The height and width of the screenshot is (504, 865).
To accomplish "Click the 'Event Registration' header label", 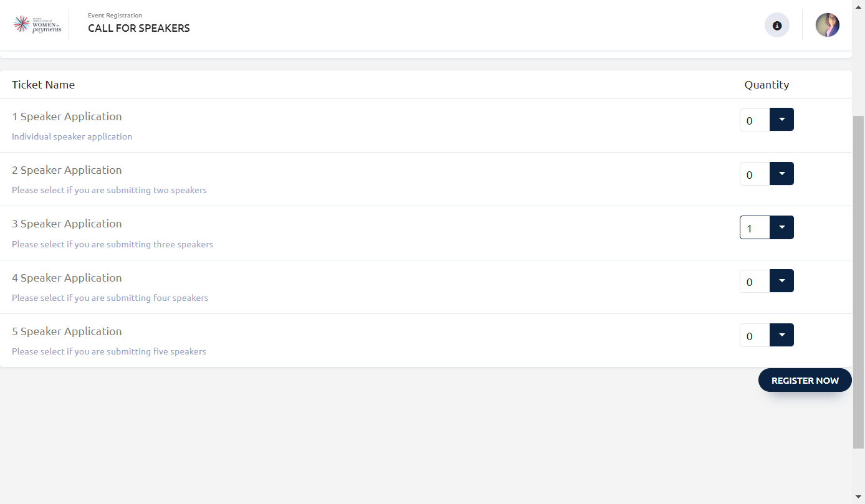I will 115,15.
